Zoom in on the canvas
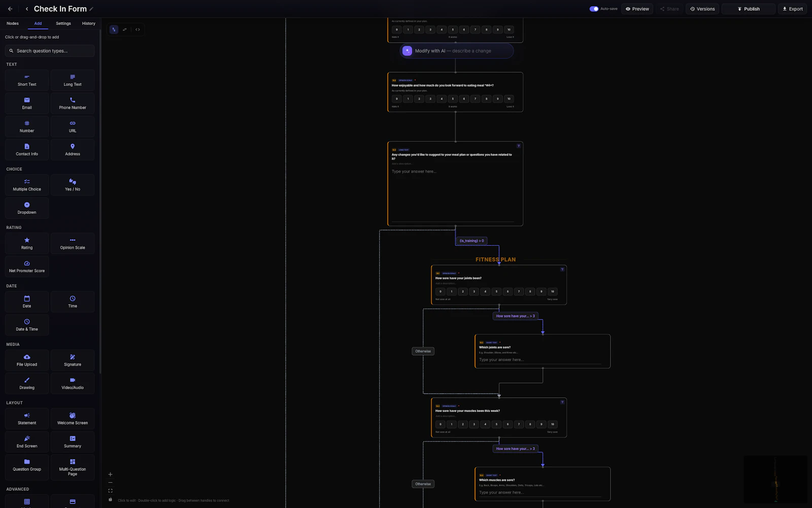This screenshot has height=508, width=812. tap(110, 474)
